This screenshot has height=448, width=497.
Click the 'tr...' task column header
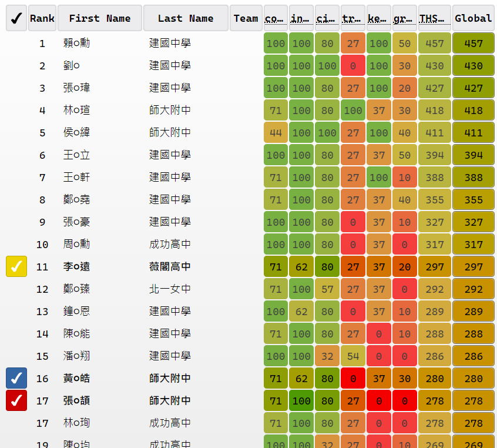352,18
